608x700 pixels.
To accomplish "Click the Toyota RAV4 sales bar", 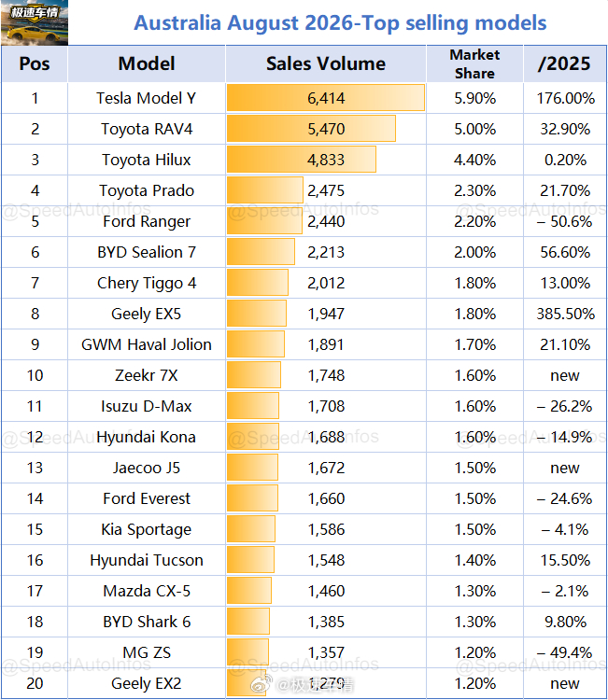I will pyautogui.click(x=311, y=129).
